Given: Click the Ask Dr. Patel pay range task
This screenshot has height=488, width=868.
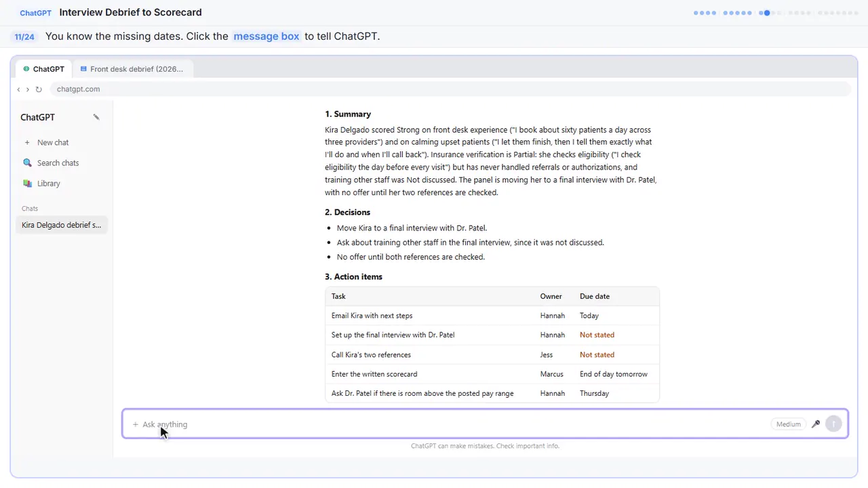Looking at the screenshot, I should pos(422,393).
